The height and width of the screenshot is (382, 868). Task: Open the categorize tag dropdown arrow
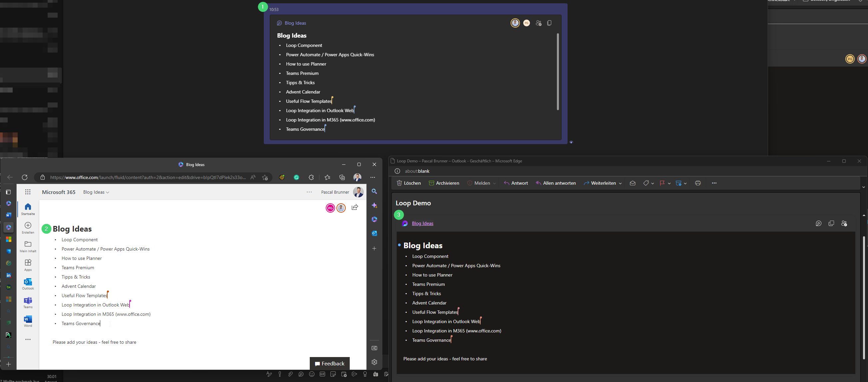click(x=653, y=183)
